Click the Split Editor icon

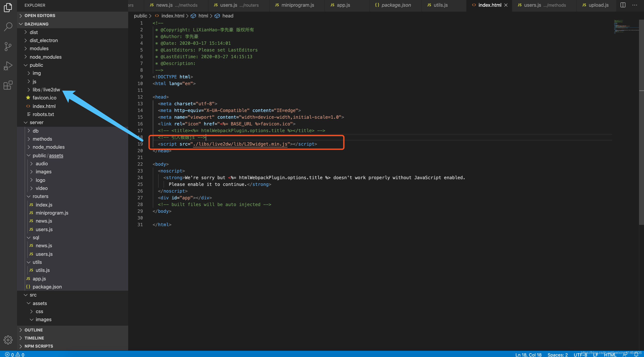623,5
